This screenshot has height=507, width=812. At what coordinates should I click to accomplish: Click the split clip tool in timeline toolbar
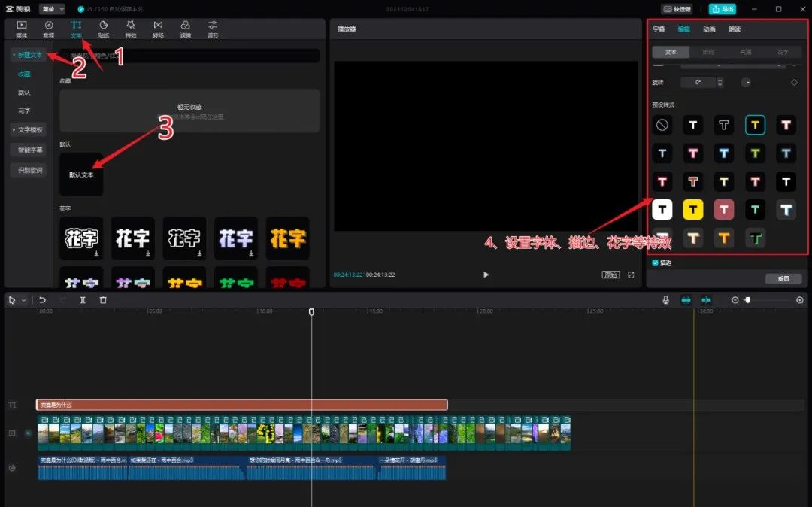(83, 299)
